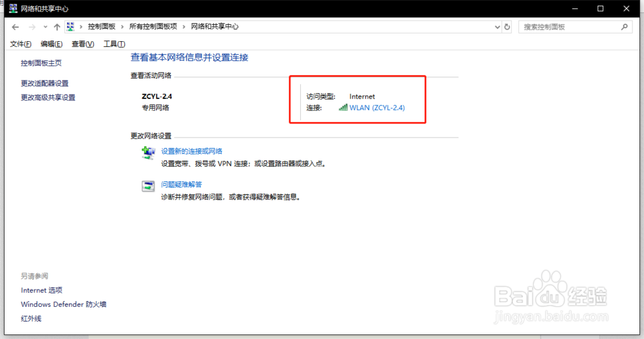Select 所有控制面板项 in the breadcrumb
Viewport: 644px width, 339px height.
pyautogui.click(x=153, y=26)
